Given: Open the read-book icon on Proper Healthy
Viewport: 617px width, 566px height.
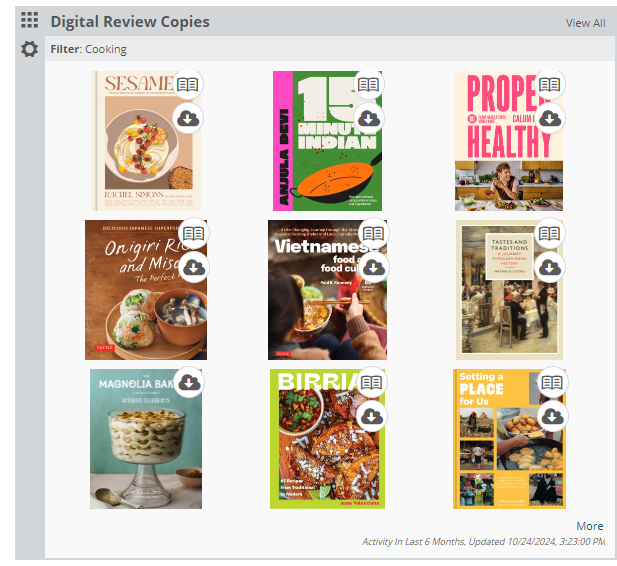Looking at the screenshot, I should 549,84.
